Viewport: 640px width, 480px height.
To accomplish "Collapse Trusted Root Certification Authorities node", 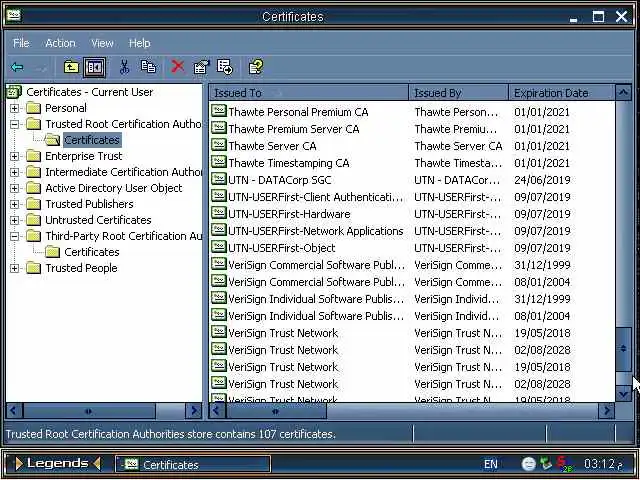I will (x=14, y=124).
